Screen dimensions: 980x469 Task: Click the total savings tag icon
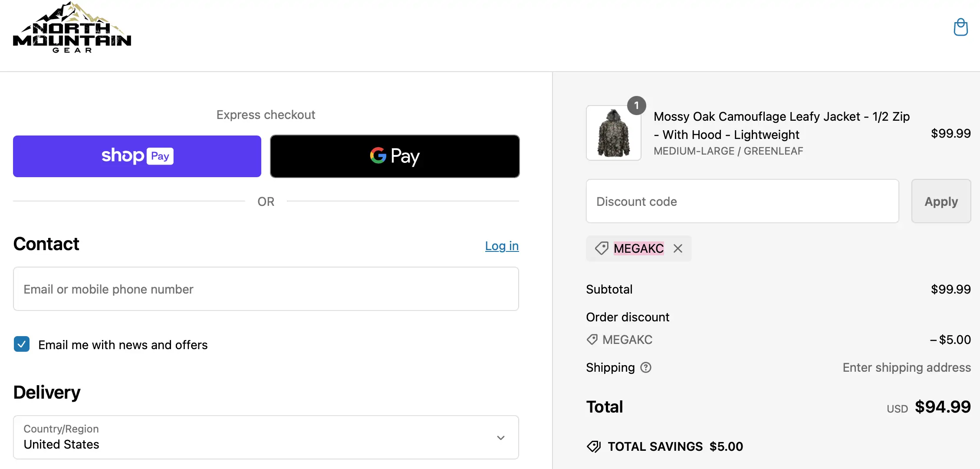coord(594,446)
